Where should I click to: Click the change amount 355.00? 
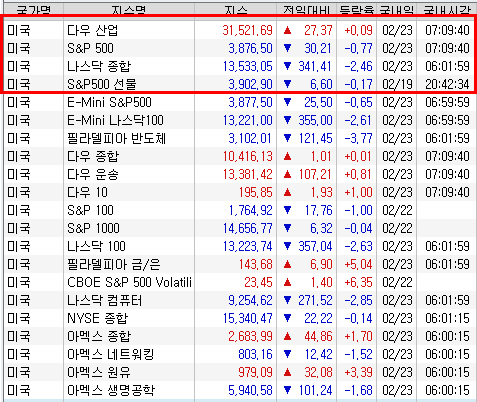coord(315,120)
